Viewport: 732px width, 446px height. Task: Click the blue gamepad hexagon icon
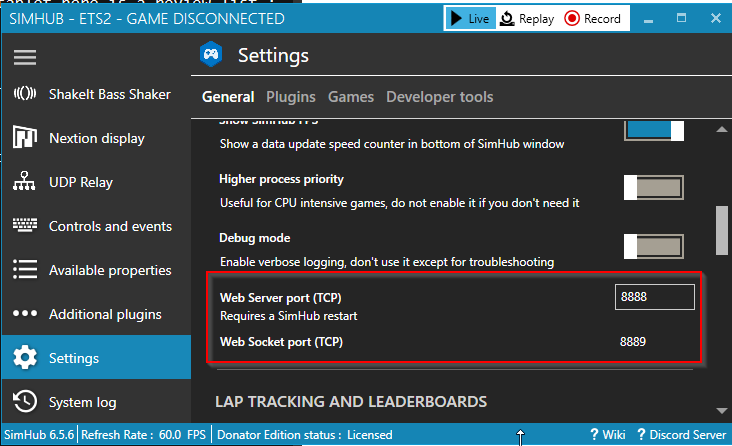(211, 55)
